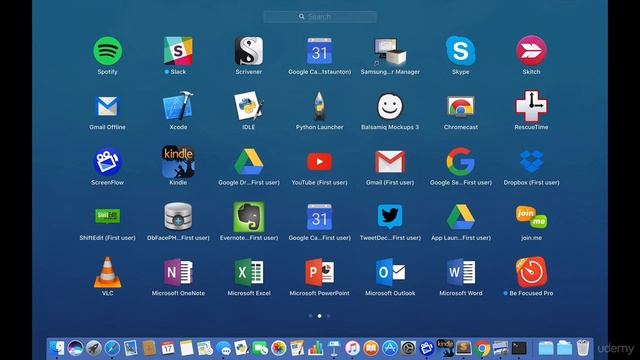Launch Python Launcher
This screenshot has width=640, height=360.
319,106
